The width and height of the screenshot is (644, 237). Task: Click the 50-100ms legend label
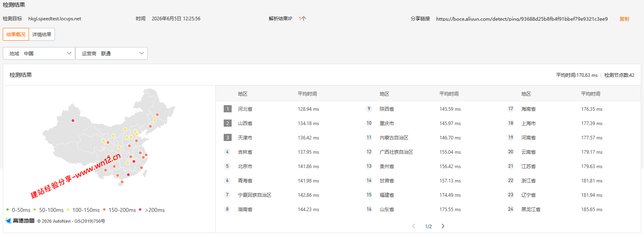point(51,210)
